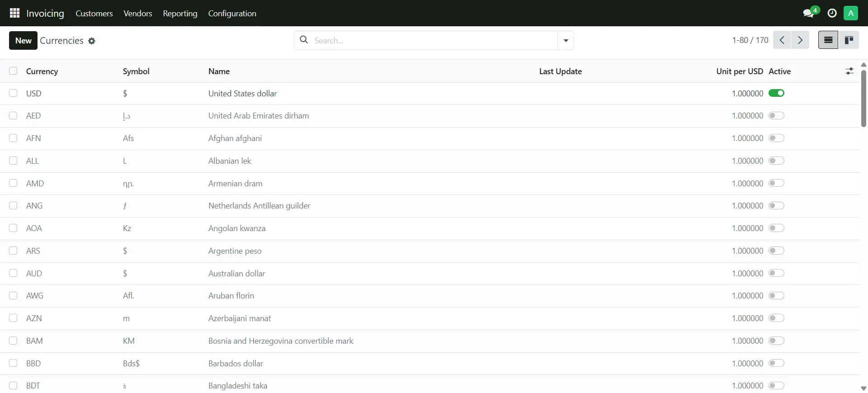Disable the USD active toggle

tap(776, 93)
